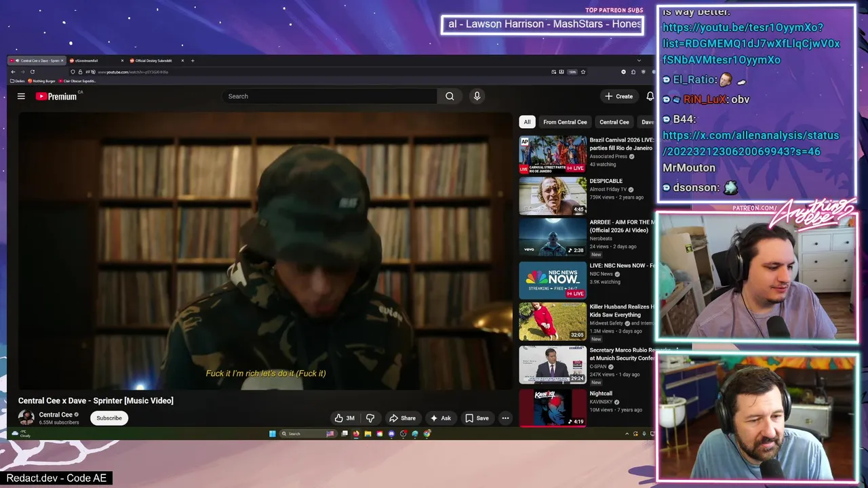This screenshot has width=868, height=488.
Task: Click the YouTube search input field
Action: [x=331, y=96]
